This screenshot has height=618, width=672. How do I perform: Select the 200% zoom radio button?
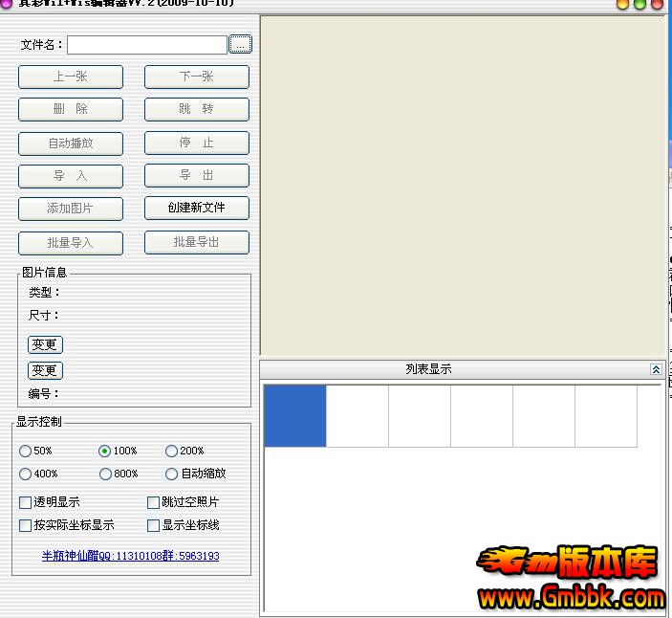coord(171,452)
